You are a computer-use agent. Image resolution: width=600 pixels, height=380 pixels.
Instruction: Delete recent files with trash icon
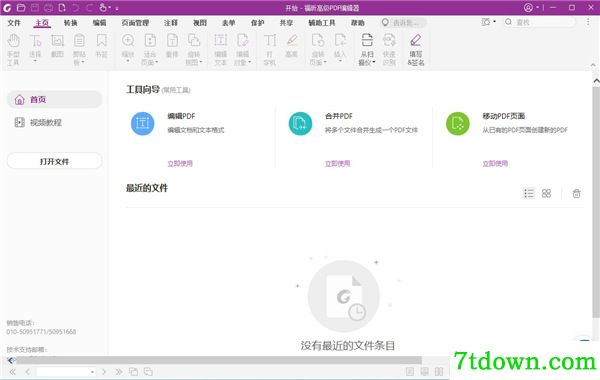click(576, 194)
